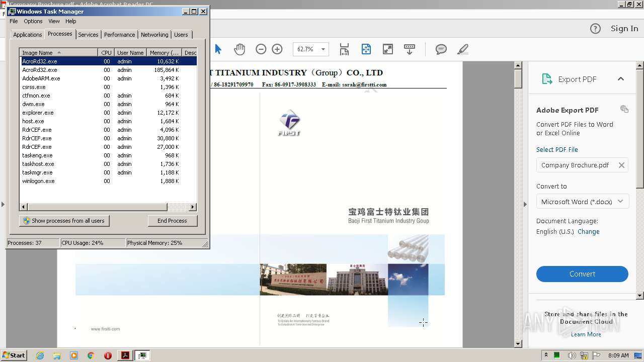Zoom in with the plus icon
The image size is (644, 362).
[277, 49]
